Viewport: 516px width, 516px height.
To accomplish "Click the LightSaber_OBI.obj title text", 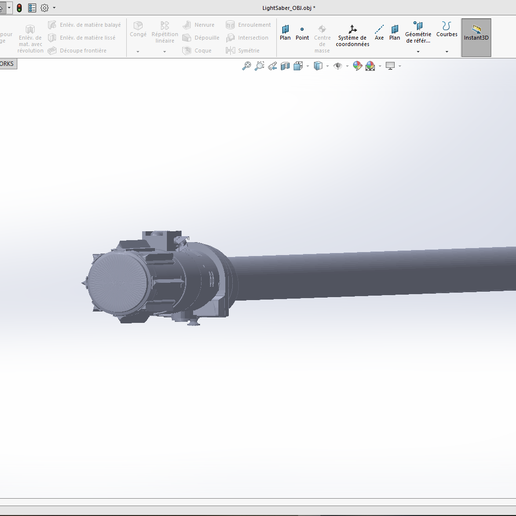I will click(x=289, y=8).
